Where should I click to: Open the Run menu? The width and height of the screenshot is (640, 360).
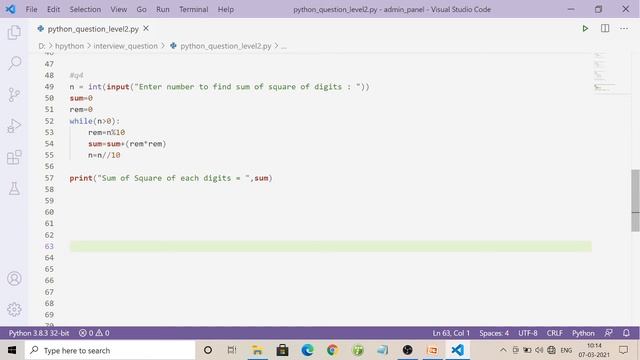[163, 9]
